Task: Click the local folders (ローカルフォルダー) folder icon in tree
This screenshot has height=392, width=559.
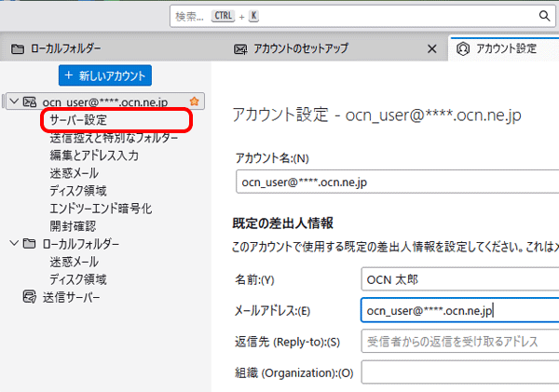Action: tap(29, 244)
